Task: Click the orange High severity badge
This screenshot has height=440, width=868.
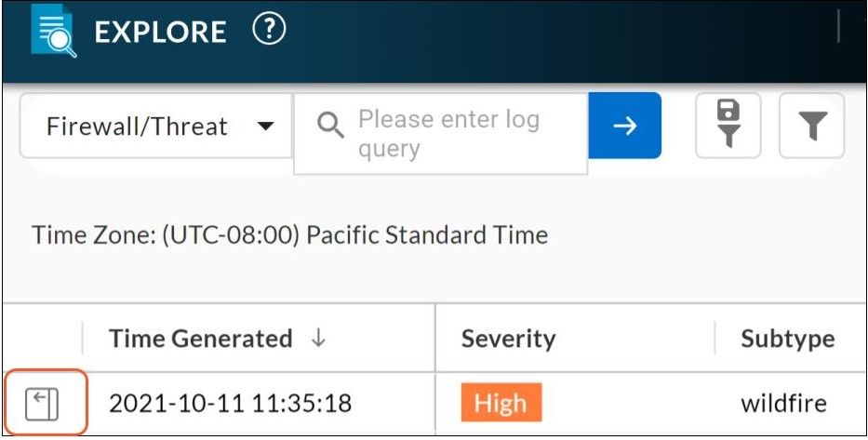Action: coord(501,404)
